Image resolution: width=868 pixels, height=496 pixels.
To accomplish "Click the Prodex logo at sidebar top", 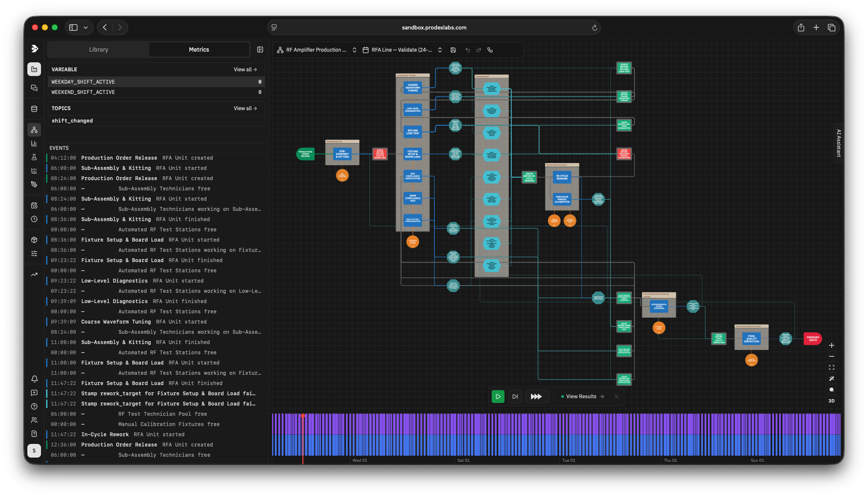I will click(x=35, y=49).
